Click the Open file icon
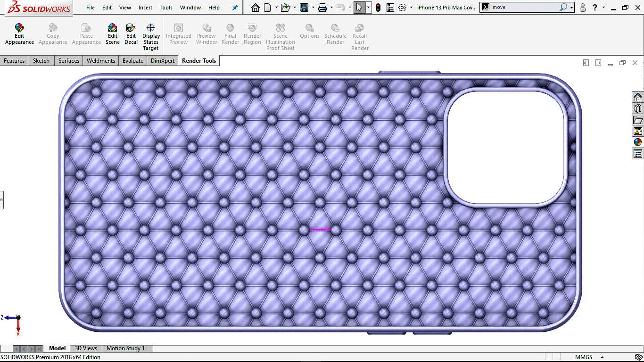 coord(285,8)
